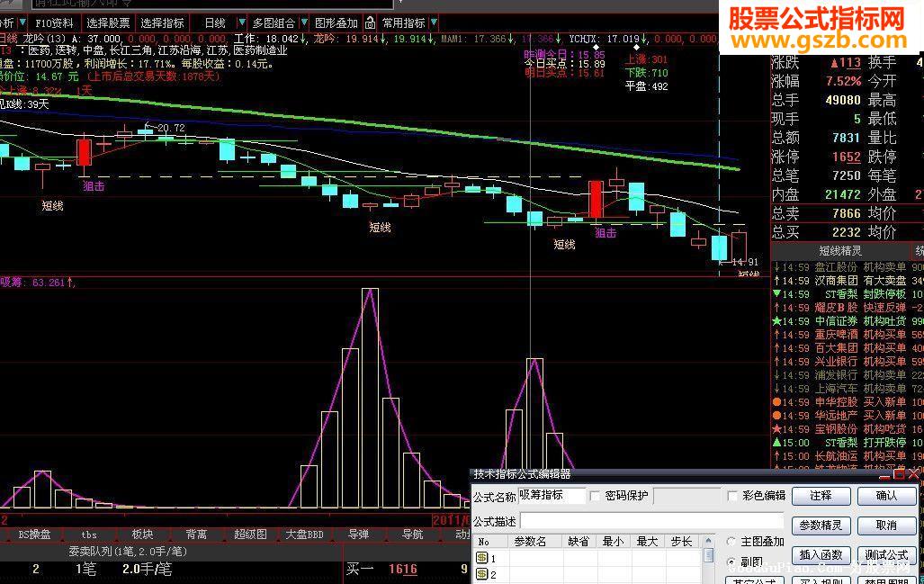Click the 测试公式 button

point(885,555)
